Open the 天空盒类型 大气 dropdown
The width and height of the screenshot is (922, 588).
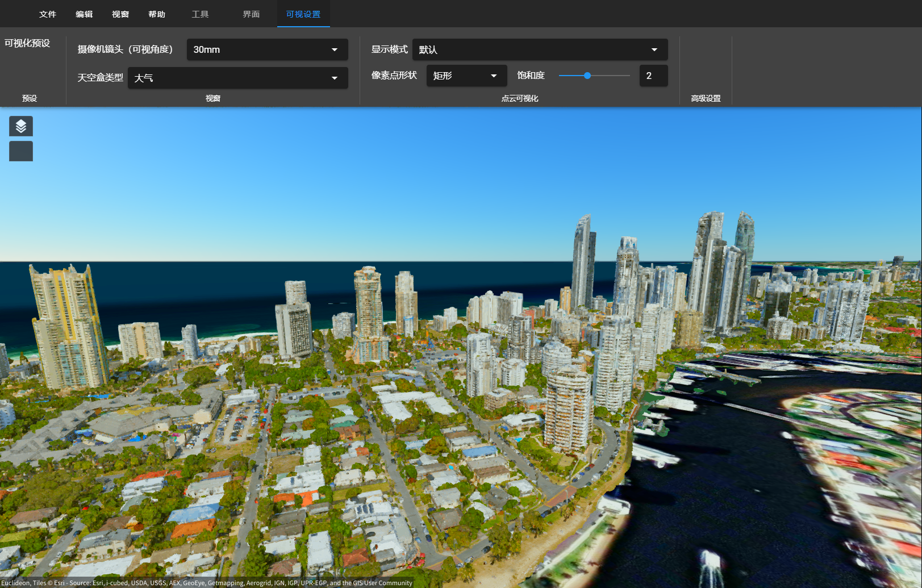[237, 78]
